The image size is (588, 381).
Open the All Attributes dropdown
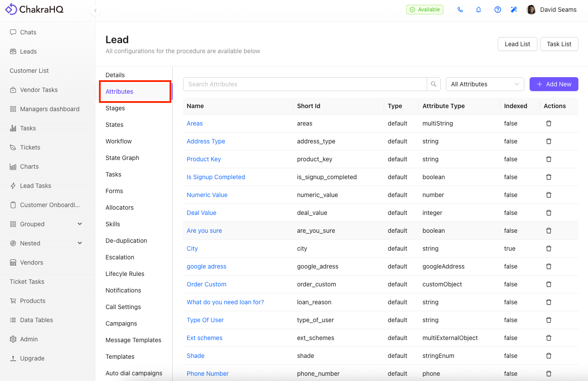[485, 84]
